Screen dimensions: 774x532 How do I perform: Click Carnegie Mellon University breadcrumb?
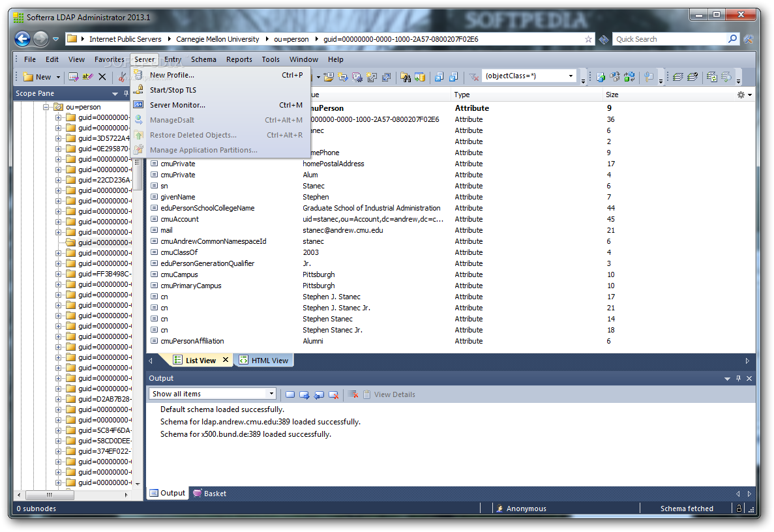[x=218, y=39]
